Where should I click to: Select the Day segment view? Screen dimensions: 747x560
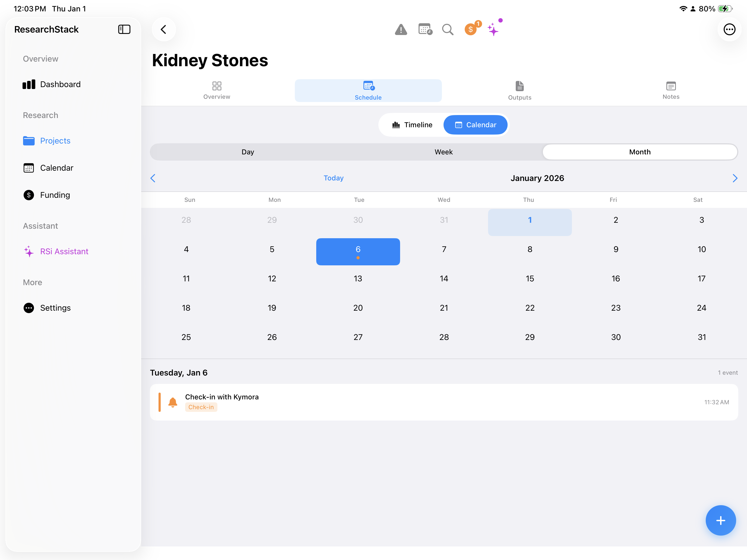[248, 152]
